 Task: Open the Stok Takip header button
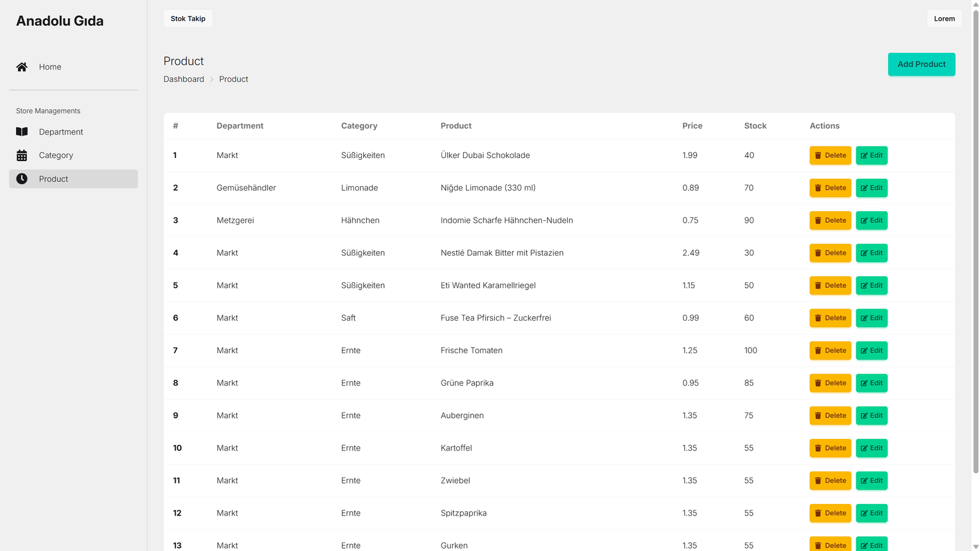tap(188, 18)
